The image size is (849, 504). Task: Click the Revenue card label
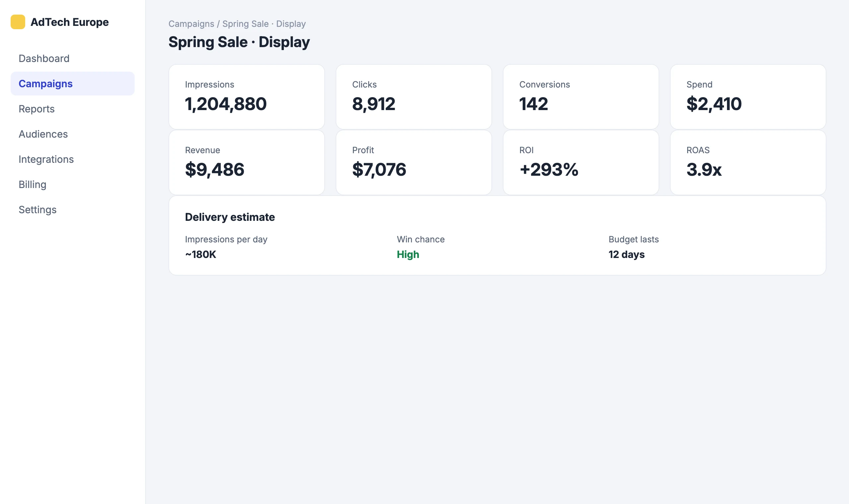click(202, 150)
